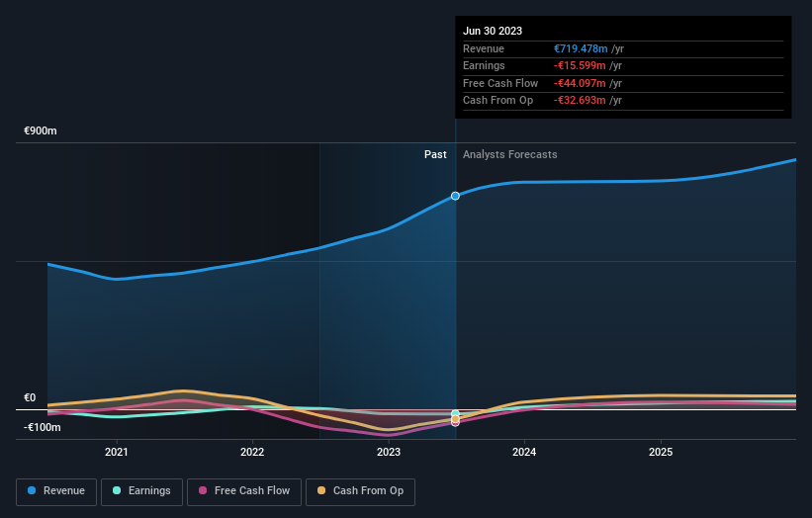812x518 pixels.
Task: Click the 2022 x-axis label
Action: point(252,452)
